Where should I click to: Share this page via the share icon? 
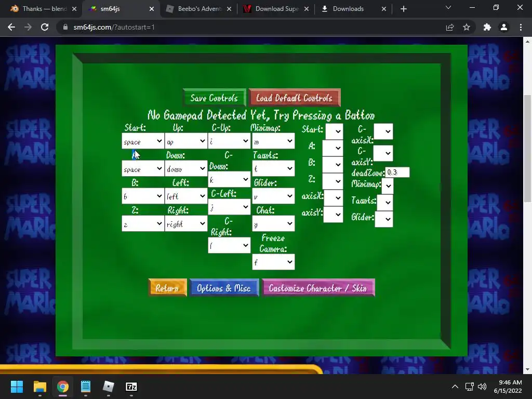click(450, 27)
